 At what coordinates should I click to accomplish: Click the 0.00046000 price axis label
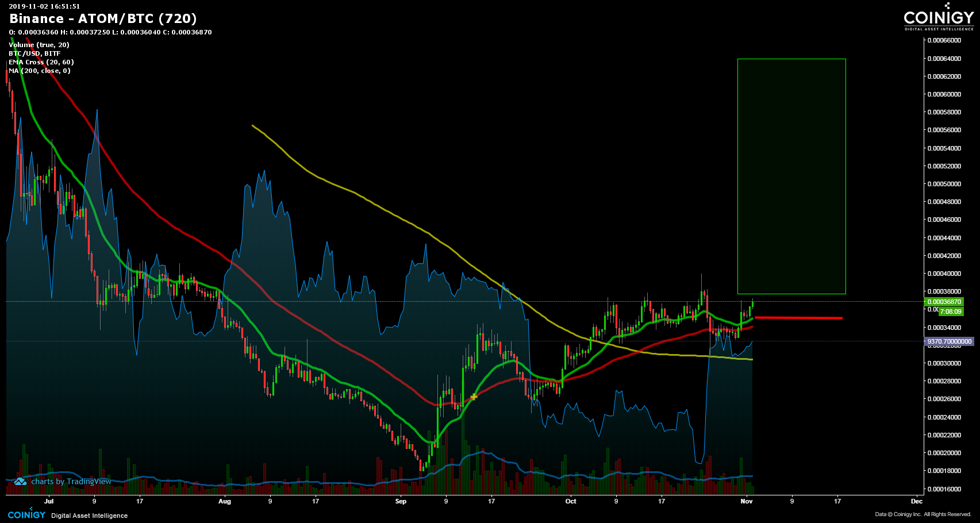click(x=944, y=220)
